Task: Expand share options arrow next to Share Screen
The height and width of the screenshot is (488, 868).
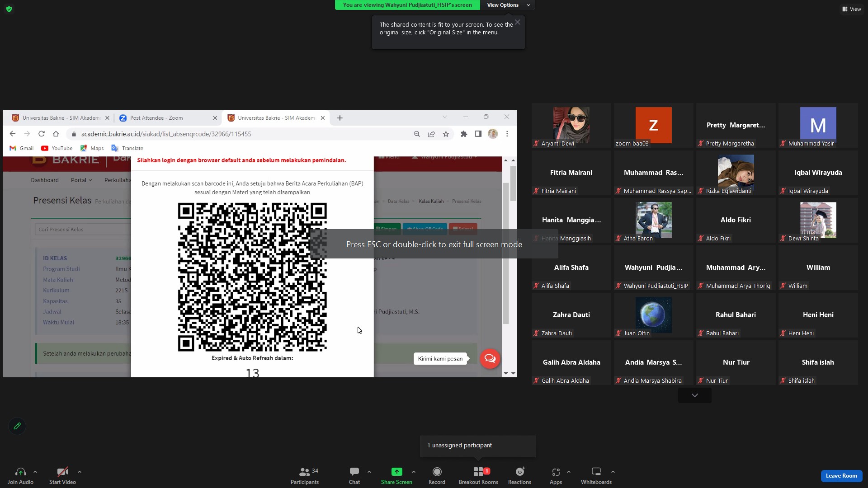Action: point(414,472)
